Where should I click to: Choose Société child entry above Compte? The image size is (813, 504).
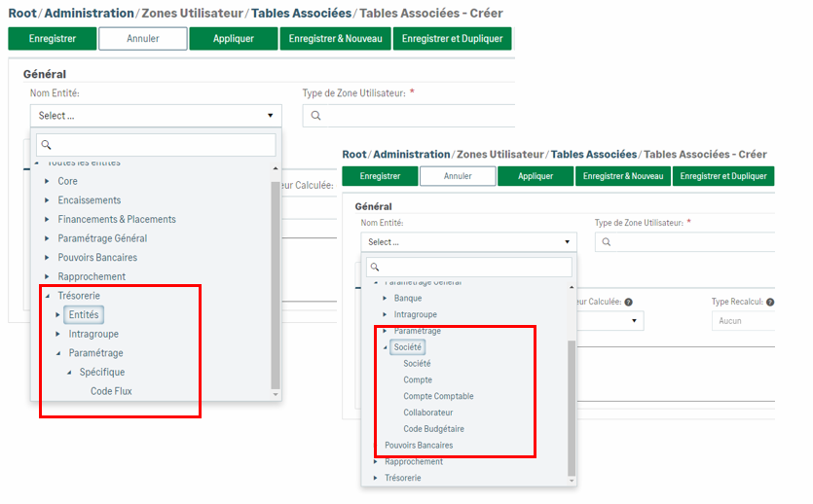[x=417, y=364]
